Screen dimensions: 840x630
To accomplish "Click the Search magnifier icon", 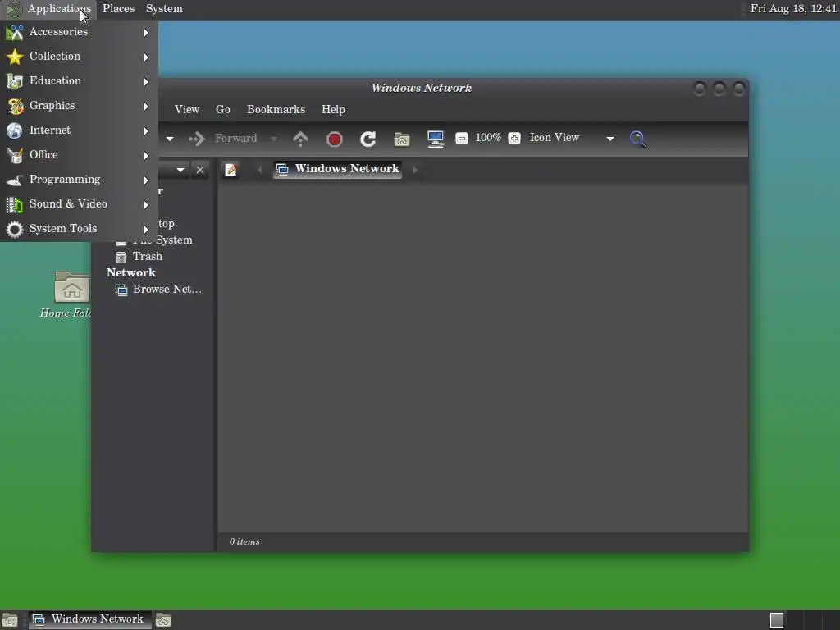I will click(x=637, y=139).
